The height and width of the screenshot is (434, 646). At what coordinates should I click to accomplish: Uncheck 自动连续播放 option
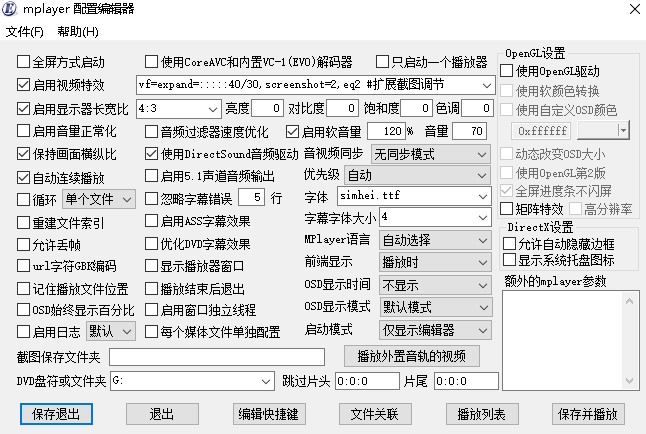coord(23,178)
